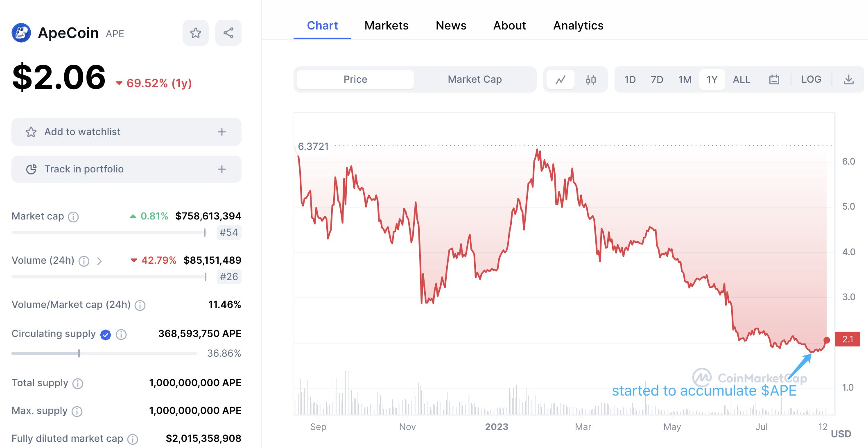The height and width of the screenshot is (448, 868).
Task: Select the 7D time range
Action: (x=657, y=79)
